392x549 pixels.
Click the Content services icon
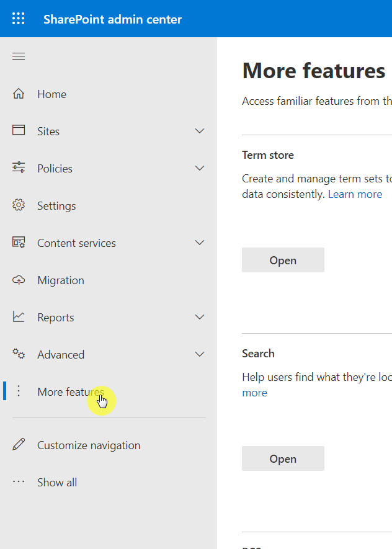[x=19, y=243]
